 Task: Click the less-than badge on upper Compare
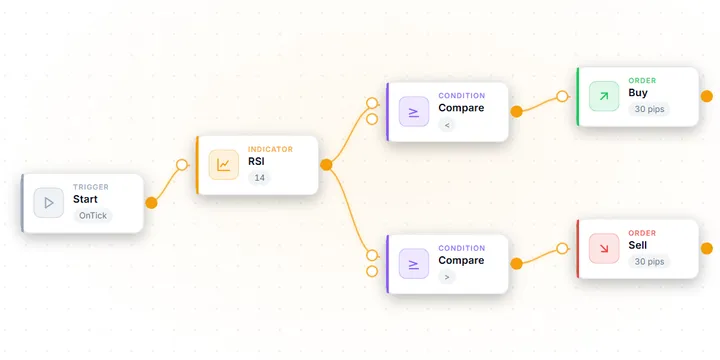click(447, 125)
